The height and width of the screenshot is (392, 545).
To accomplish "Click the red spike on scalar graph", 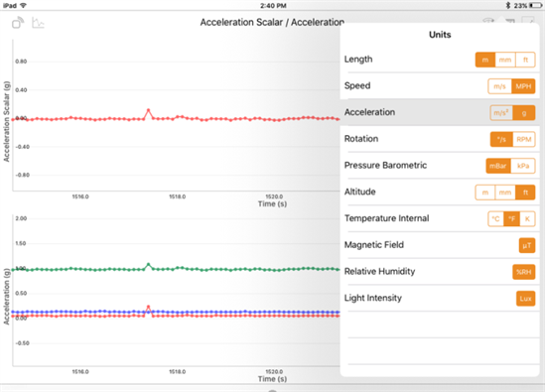I will [x=149, y=114].
